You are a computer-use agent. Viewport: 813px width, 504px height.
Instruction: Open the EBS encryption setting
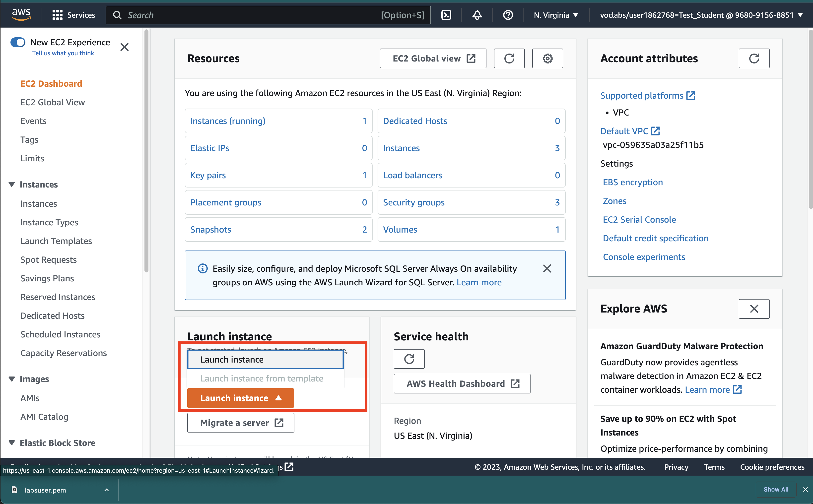[632, 182]
